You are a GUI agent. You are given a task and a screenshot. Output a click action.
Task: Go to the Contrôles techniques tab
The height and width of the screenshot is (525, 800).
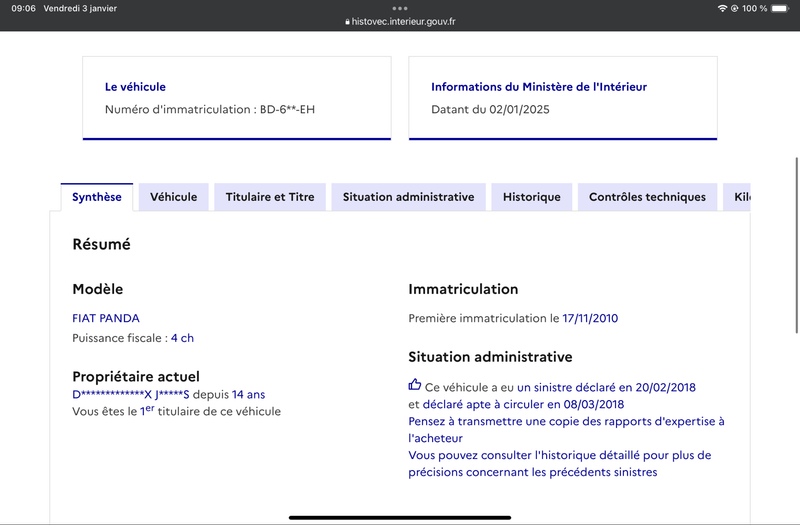coord(647,197)
